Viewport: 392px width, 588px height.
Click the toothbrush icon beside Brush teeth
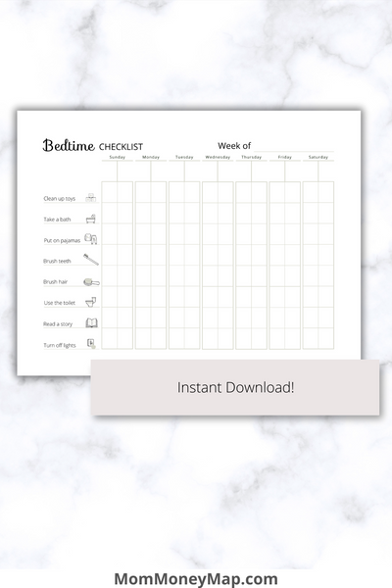(x=91, y=260)
